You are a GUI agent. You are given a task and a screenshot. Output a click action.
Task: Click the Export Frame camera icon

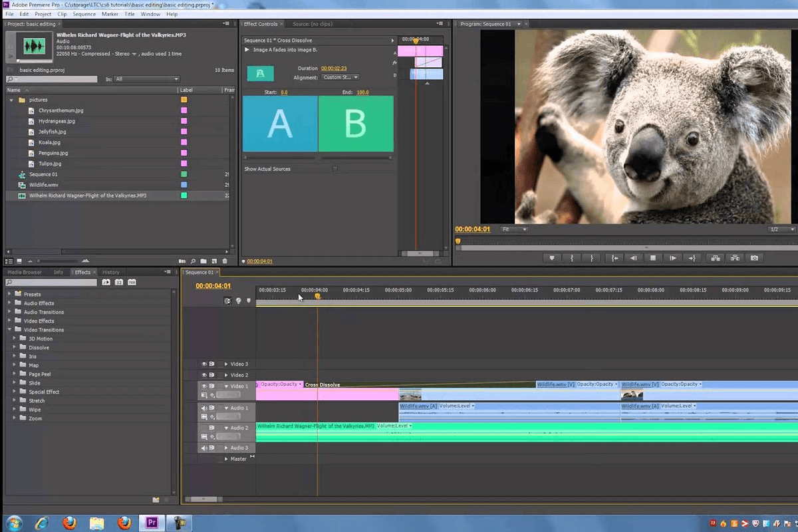click(755, 258)
